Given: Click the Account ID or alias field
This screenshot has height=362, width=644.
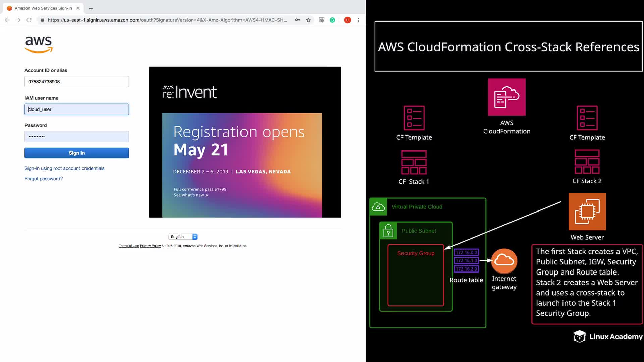Looking at the screenshot, I should point(76,82).
